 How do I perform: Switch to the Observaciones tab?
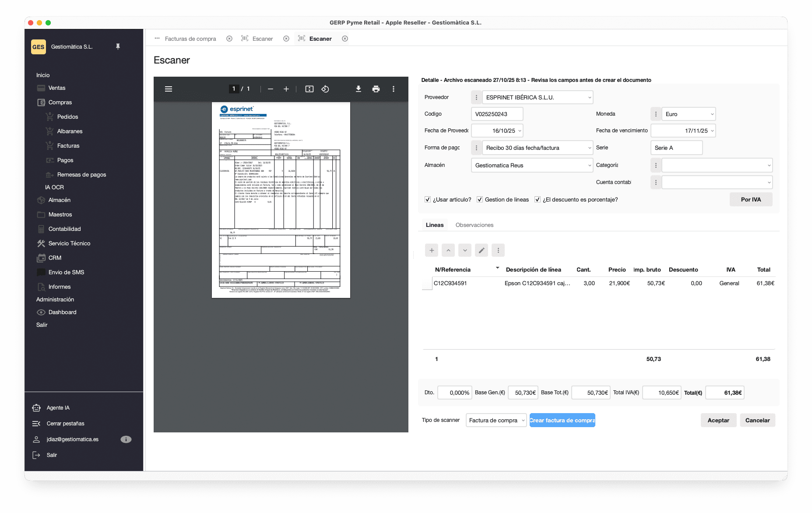(x=474, y=225)
